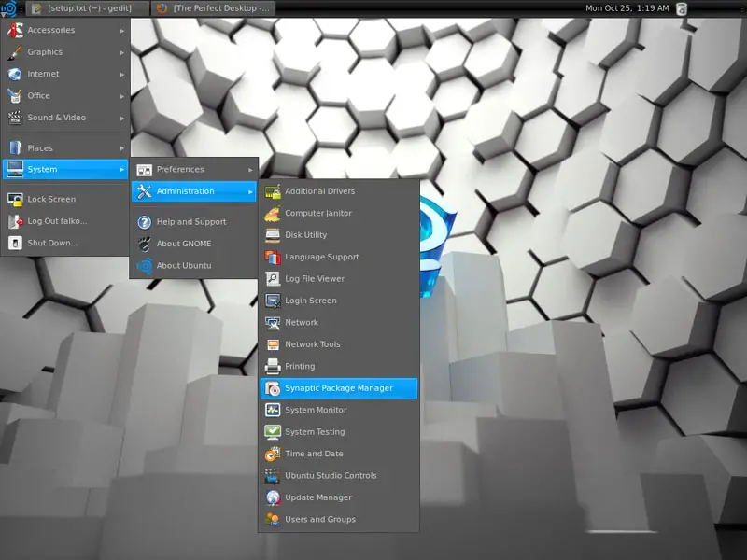The width and height of the screenshot is (747, 560).
Task: Click the Language Support label
Action: (x=321, y=258)
